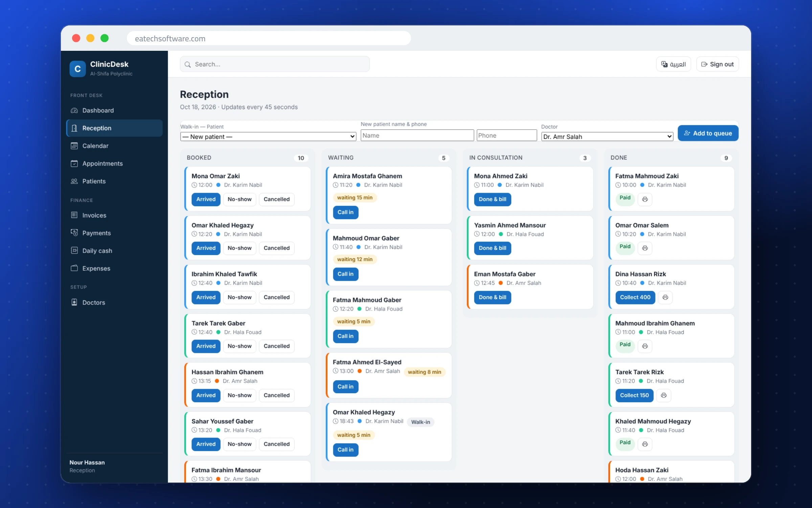Image resolution: width=812 pixels, height=508 pixels.
Task: Click Done & bill for Mona Ahmed Zaki
Action: pos(492,199)
